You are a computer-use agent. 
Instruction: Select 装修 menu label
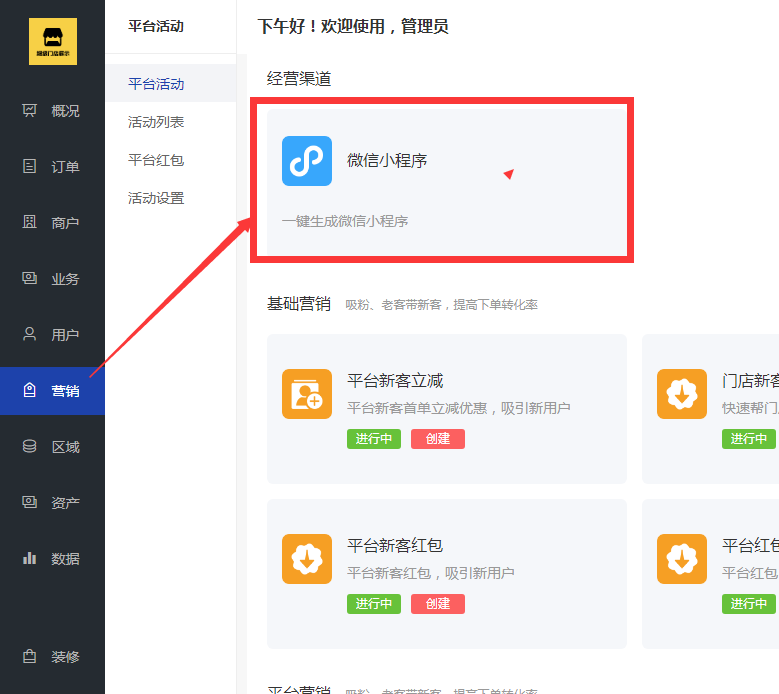(x=65, y=657)
